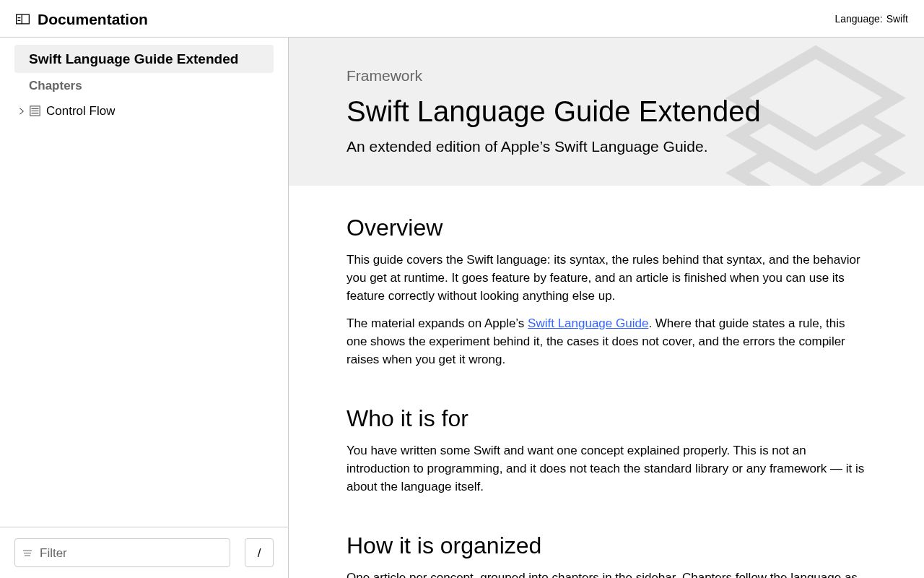Toggle the sidebar navigator icon
924x578 pixels.
pyautogui.click(x=23, y=19)
